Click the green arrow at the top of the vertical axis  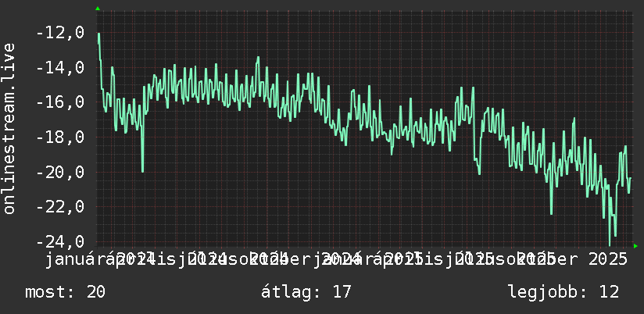(98, 9)
